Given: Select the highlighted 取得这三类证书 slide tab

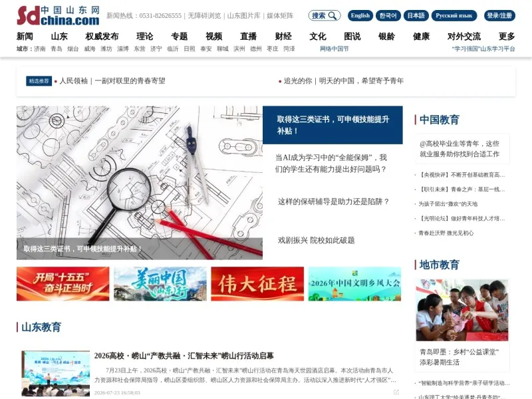Looking at the screenshot, I should tap(332, 125).
